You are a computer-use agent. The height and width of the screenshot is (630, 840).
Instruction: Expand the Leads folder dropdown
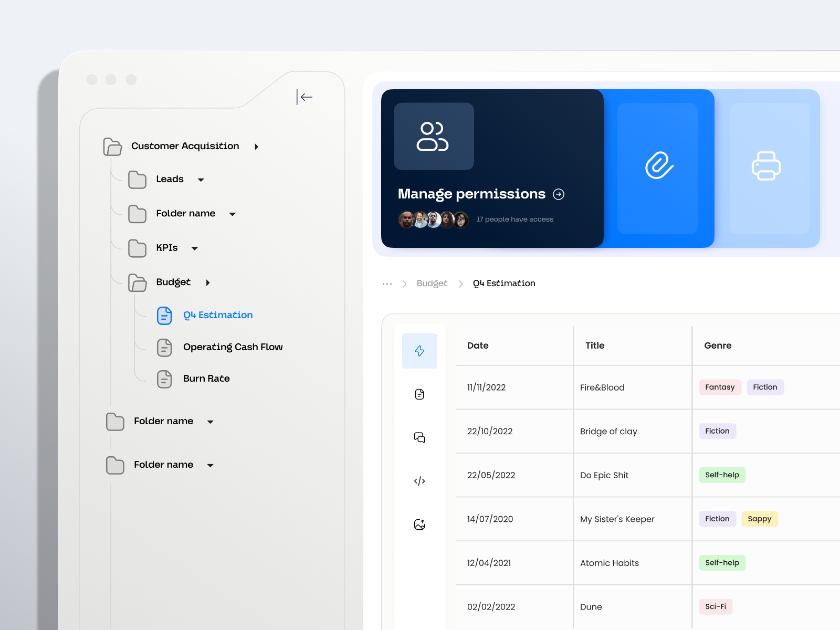[201, 180]
